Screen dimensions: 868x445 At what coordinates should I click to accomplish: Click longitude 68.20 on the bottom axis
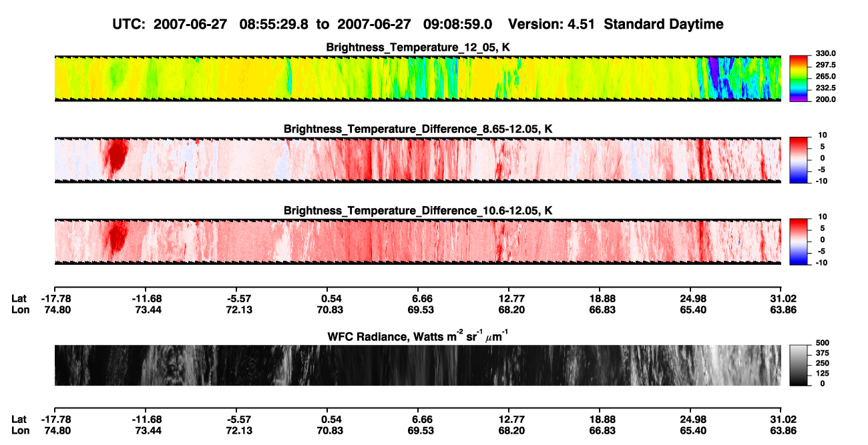click(x=511, y=430)
